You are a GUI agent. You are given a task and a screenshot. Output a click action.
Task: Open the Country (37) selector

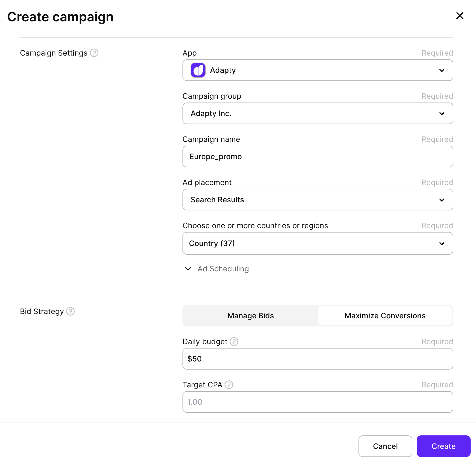(x=318, y=243)
